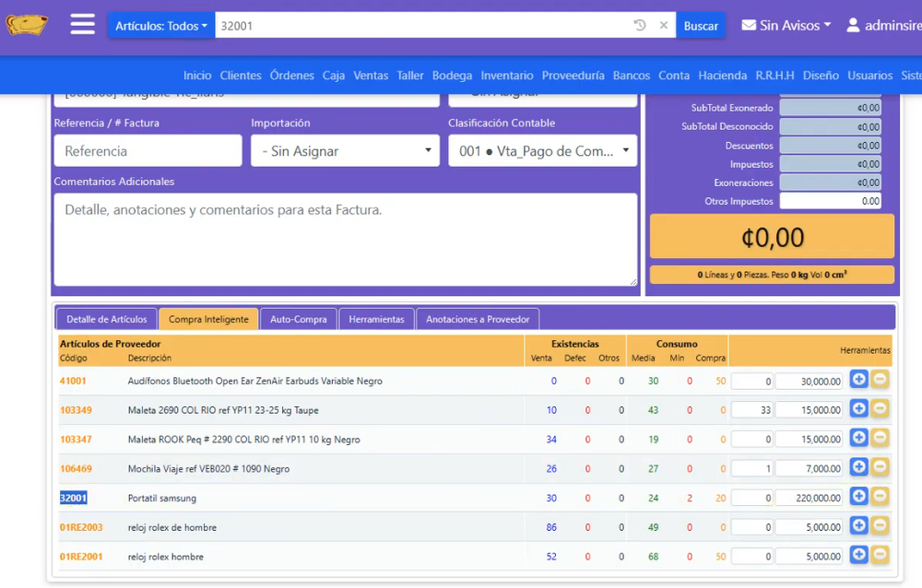Image resolution: width=922 pixels, height=588 pixels.
Task: Add Portatil samsung with blue plus icon
Action: click(858, 496)
